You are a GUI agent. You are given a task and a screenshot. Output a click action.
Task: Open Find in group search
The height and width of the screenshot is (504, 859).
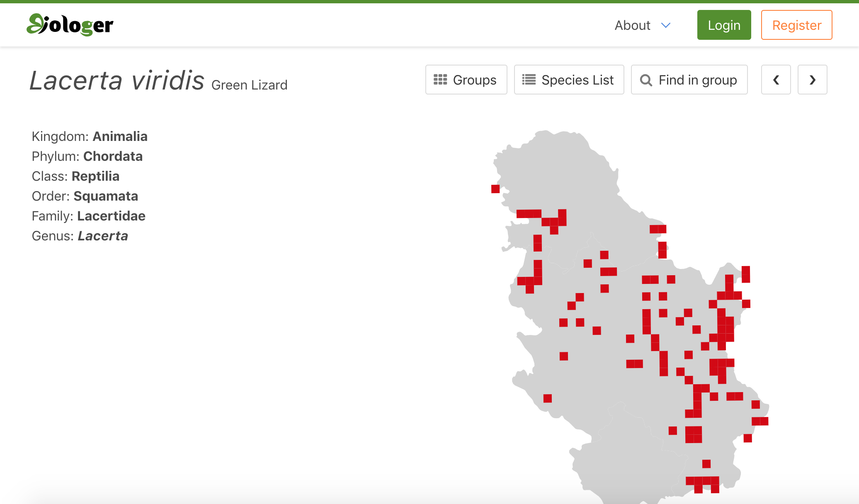click(689, 80)
